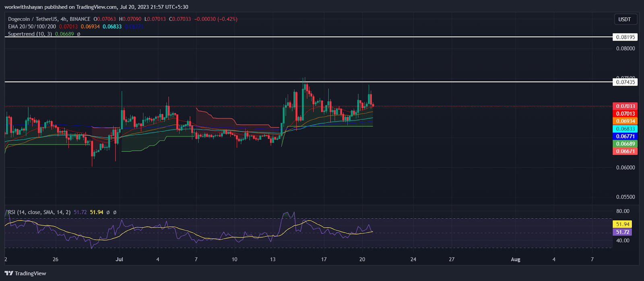
Task: Click red 0.07013 value in EMA legend
Action: [x=68, y=27]
